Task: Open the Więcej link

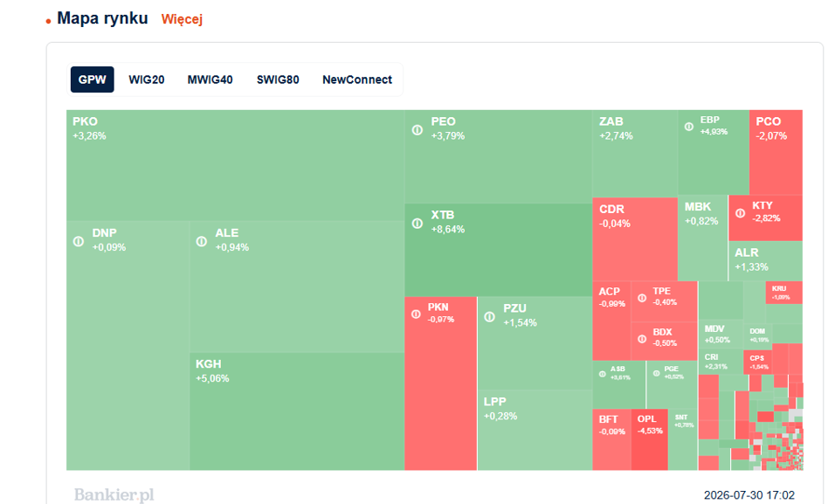Action: coord(182,19)
